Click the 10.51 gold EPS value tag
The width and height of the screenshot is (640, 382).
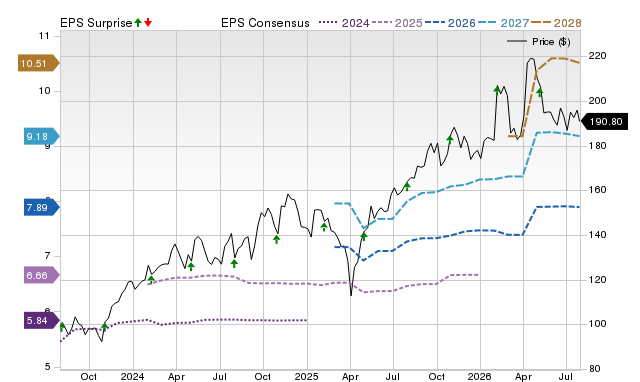pos(38,63)
